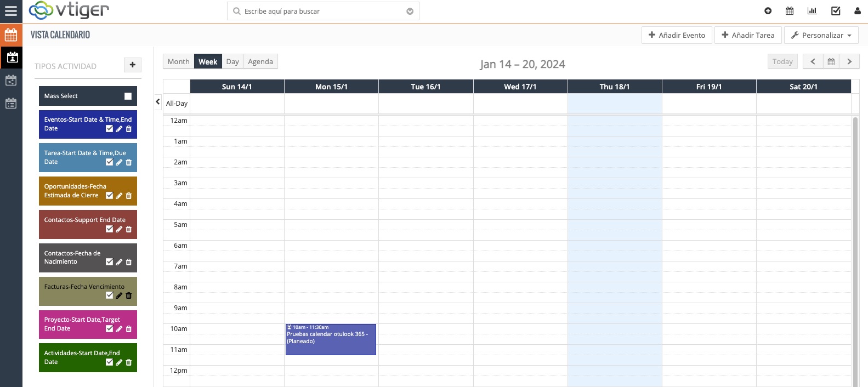Screen dimensions: 868x387
Task: Switch to Month view tab
Action: coord(178,61)
